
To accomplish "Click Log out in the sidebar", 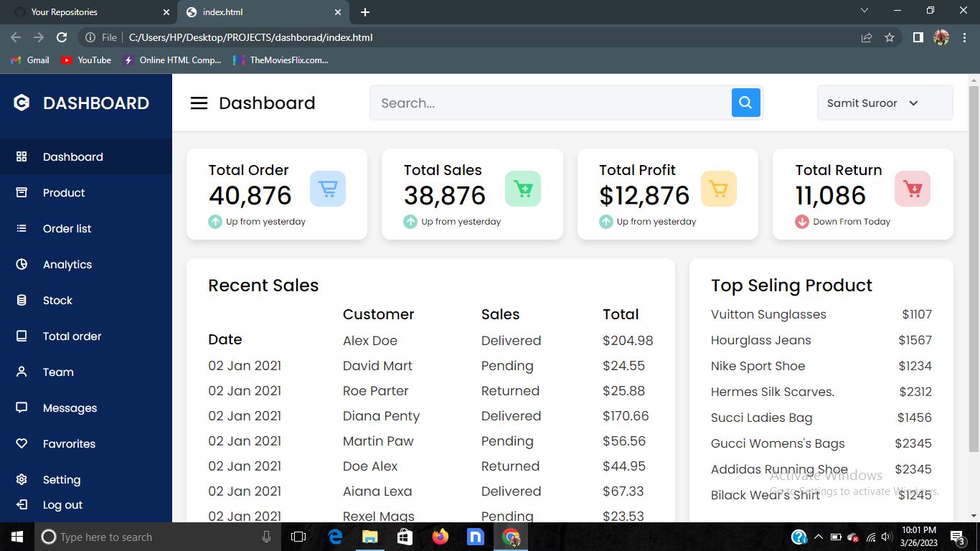I will (86, 505).
